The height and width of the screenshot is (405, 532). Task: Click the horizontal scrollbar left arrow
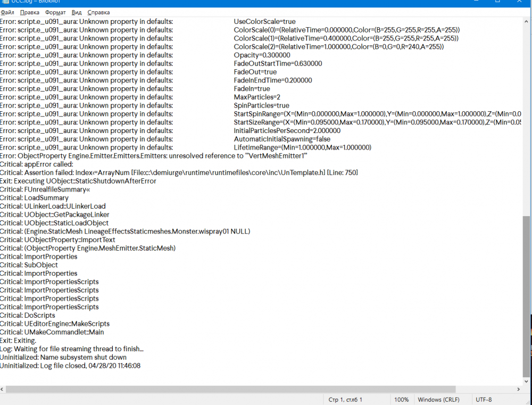click(x=4, y=389)
